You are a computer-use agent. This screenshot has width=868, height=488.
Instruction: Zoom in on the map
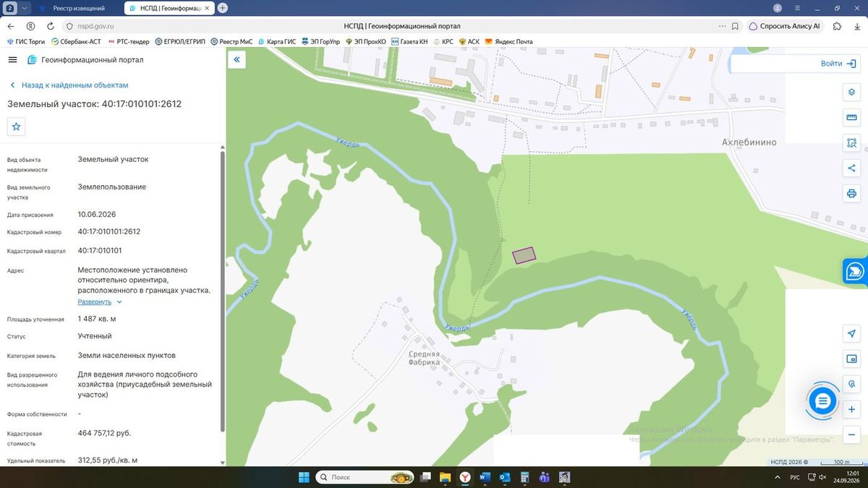[x=851, y=410]
